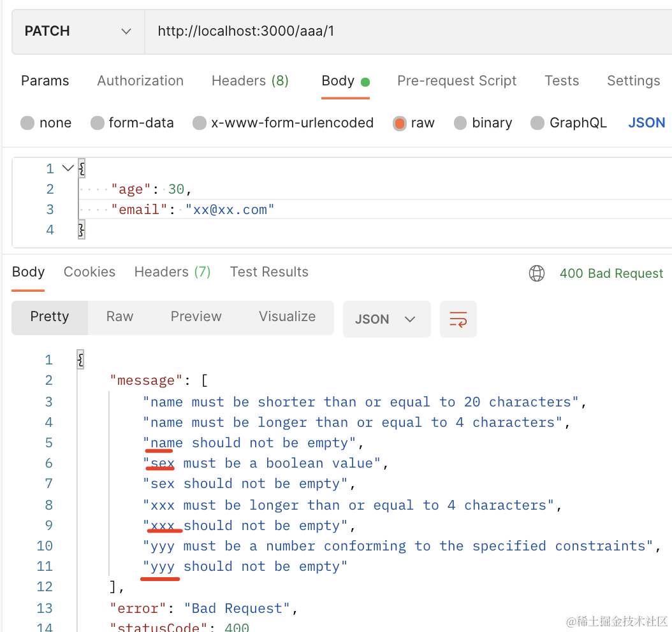The height and width of the screenshot is (632, 672).
Task: Open the request Headers (8) tab
Action: 250,81
